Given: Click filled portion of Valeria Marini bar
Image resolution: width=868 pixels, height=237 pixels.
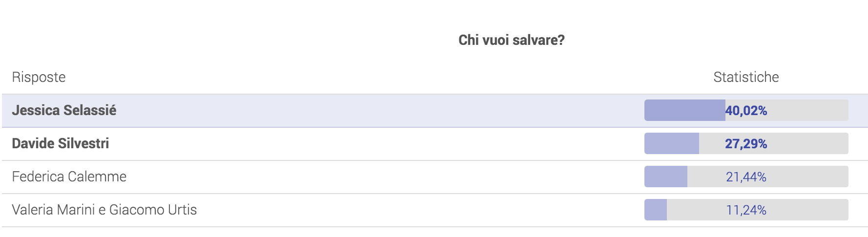Looking at the screenshot, I should pos(656,210).
